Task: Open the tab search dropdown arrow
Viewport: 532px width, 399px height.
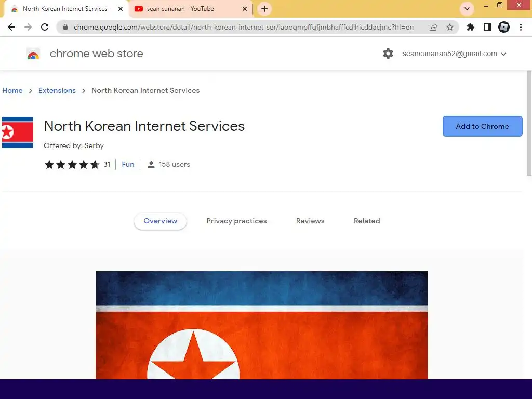Action: tap(467, 9)
